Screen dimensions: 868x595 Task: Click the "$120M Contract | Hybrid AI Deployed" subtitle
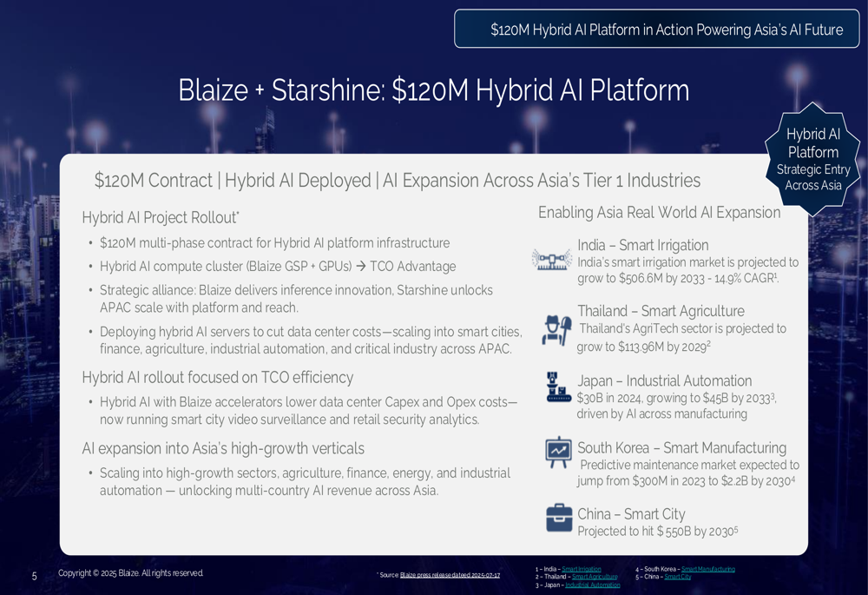point(397,181)
